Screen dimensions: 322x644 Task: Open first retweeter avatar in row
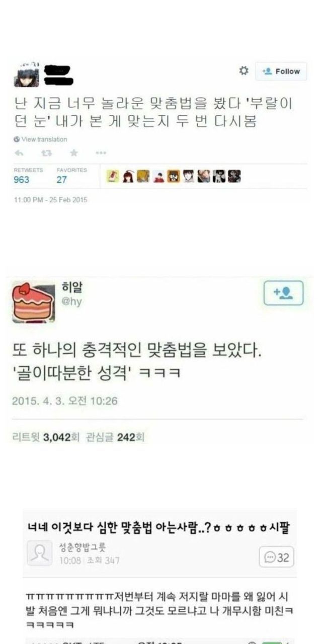click(x=114, y=176)
